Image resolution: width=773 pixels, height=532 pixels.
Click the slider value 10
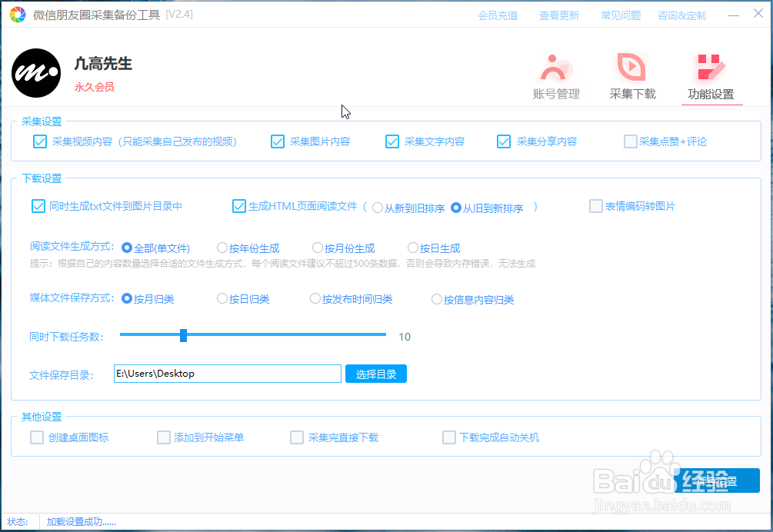[x=405, y=337]
